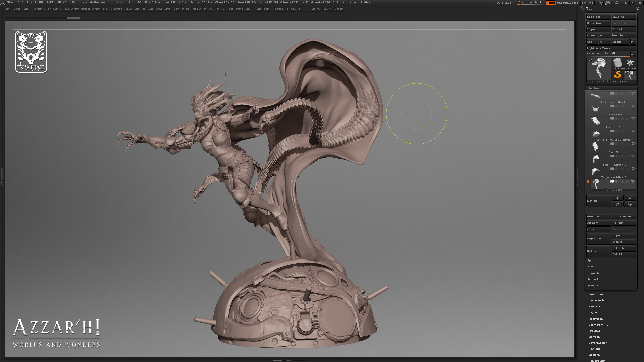
Task: Toggle visibility of the Fibers81 subtool
Action: pos(633,144)
